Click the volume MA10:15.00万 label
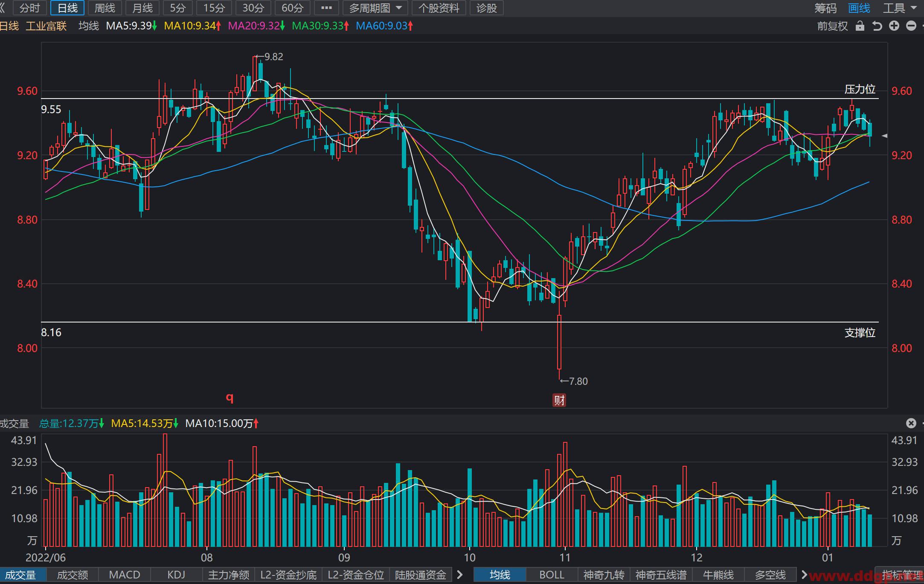The height and width of the screenshot is (584, 924). [222, 424]
